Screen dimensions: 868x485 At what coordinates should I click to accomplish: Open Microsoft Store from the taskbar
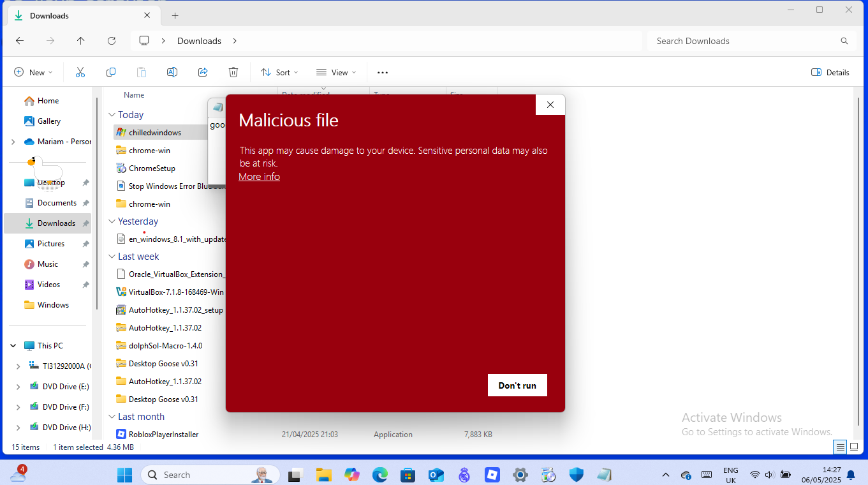(408, 475)
